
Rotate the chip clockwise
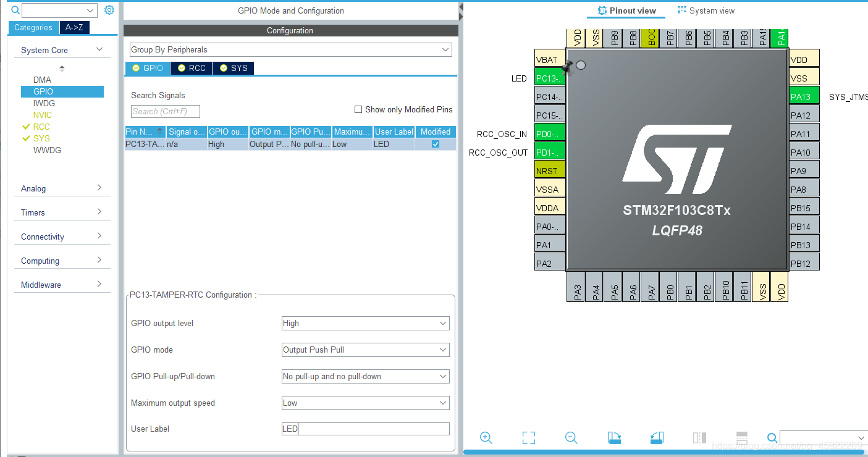[x=615, y=438]
